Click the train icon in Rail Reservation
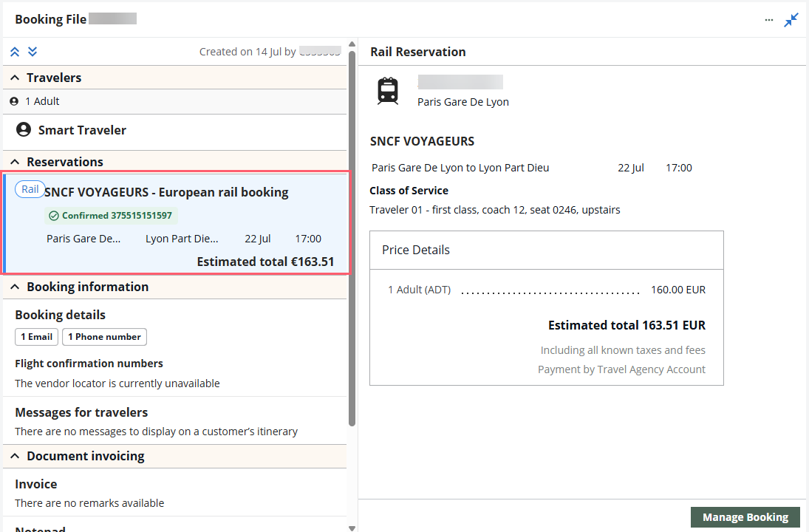Image resolution: width=809 pixels, height=532 pixels. pos(388,91)
